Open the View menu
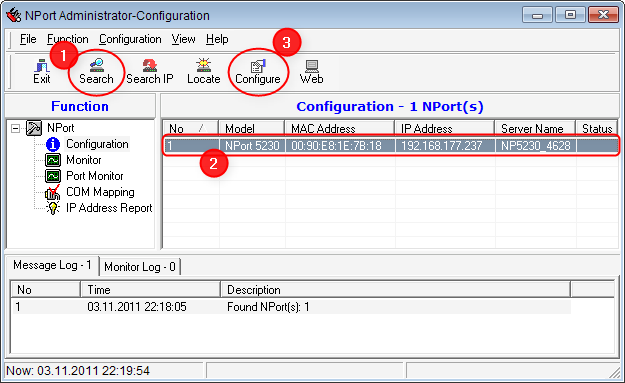This screenshot has width=625, height=383. (x=183, y=39)
